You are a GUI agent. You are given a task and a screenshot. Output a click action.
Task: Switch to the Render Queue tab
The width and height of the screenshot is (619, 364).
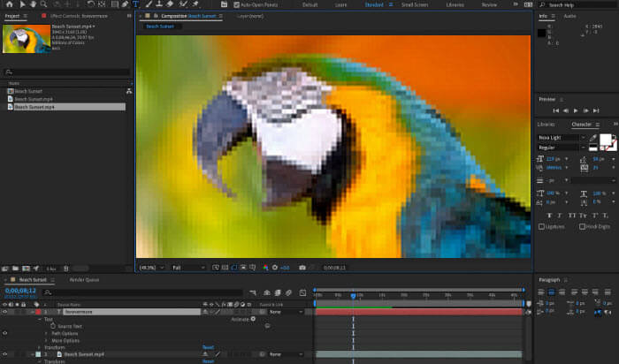pyautogui.click(x=84, y=279)
